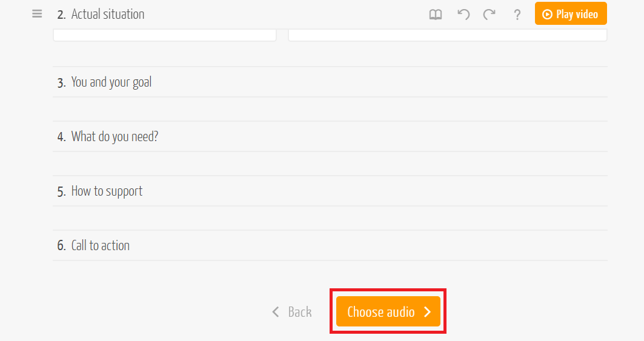Redo the last undone change
Screen dimensions: 644x341
point(489,15)
